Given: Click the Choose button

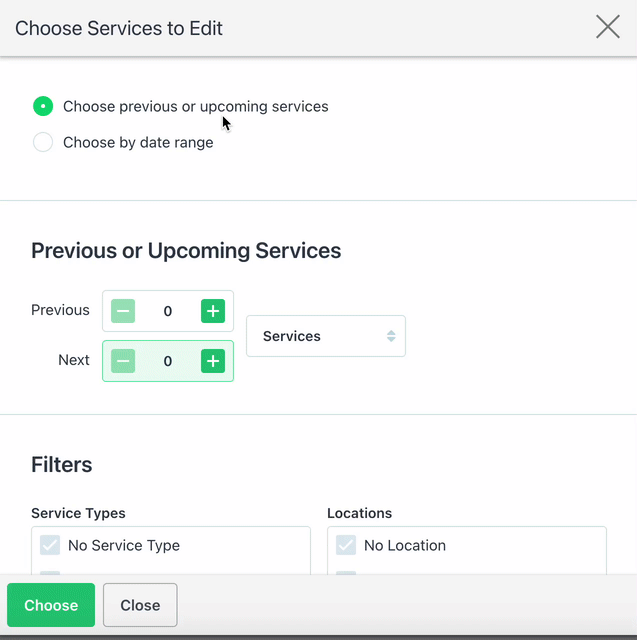Looking at the screenshot, I should point(51,605).
